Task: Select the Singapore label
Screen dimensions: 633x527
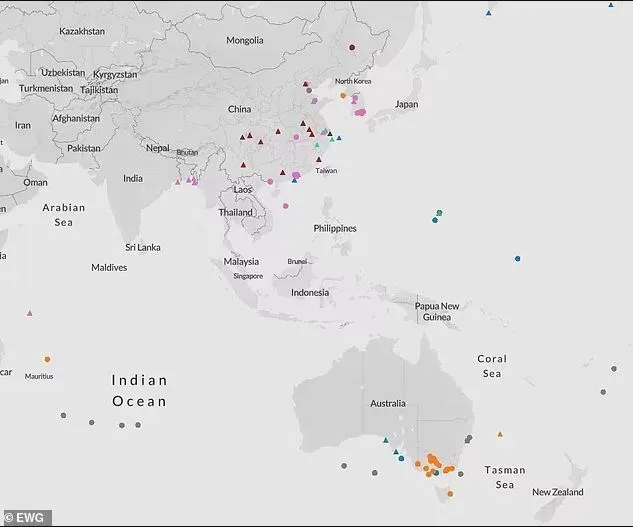Action: click(x=248, y=276)
